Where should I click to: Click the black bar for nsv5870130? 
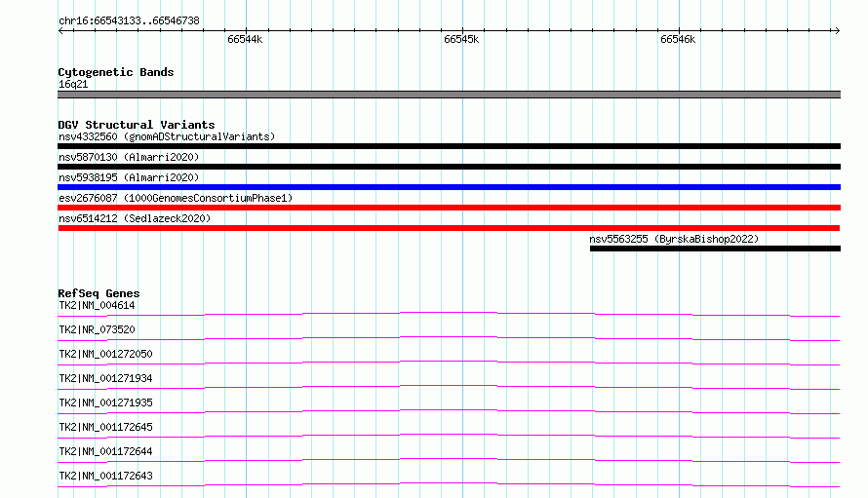(x=449, y=167)
